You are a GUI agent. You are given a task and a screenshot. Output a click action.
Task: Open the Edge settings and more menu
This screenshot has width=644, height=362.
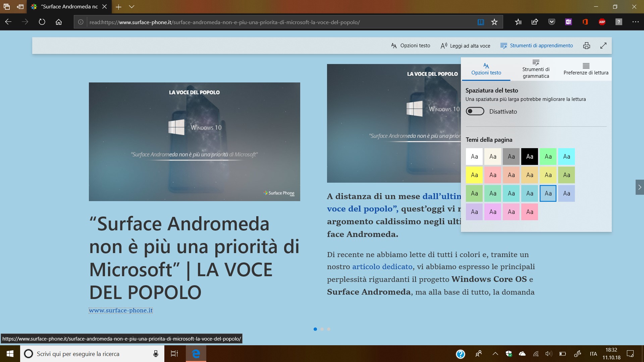[635, 22]
